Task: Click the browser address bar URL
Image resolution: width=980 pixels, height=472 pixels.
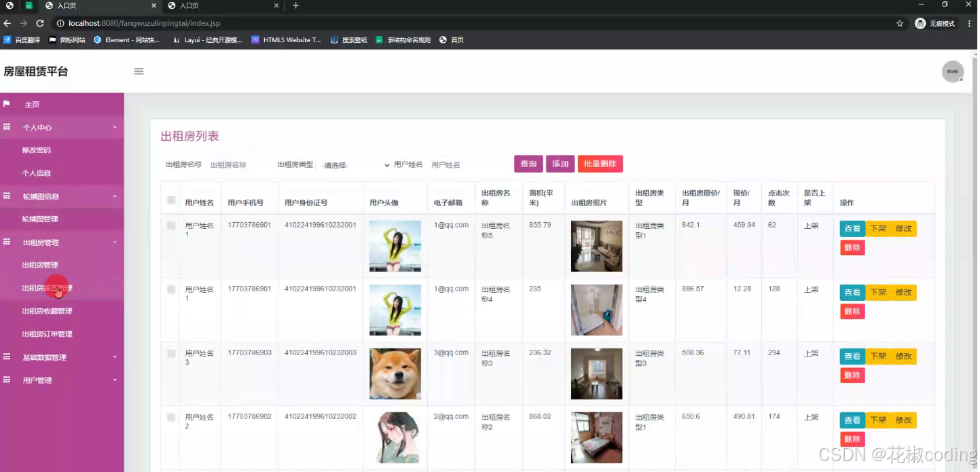Action: click(144, 23)
